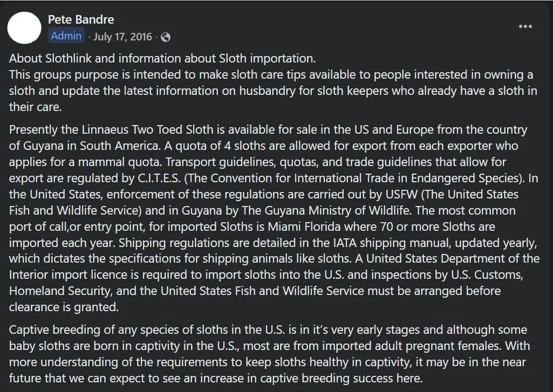Open the Pete Bandre author name link
The image size is (553, 392).
coord(81,19)
